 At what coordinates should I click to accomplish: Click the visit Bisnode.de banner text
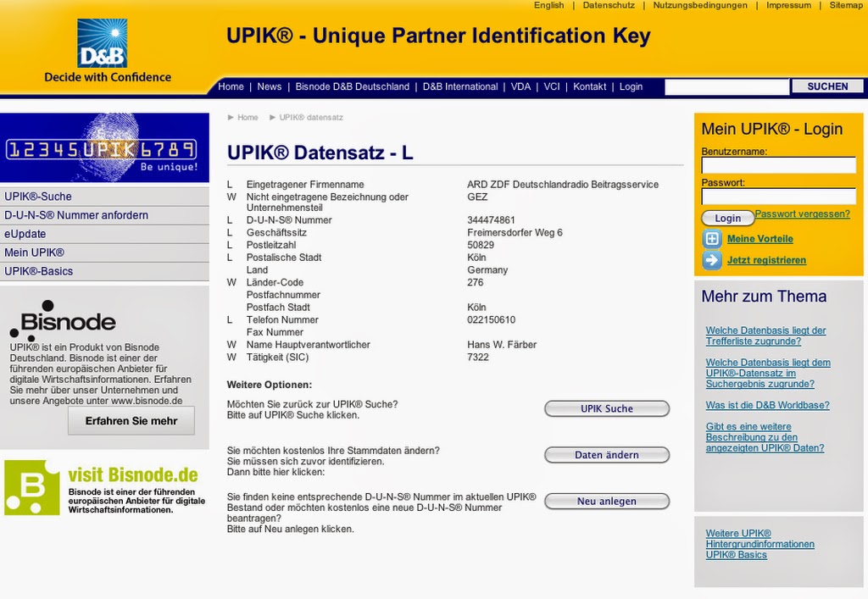(x=133, y=474)
